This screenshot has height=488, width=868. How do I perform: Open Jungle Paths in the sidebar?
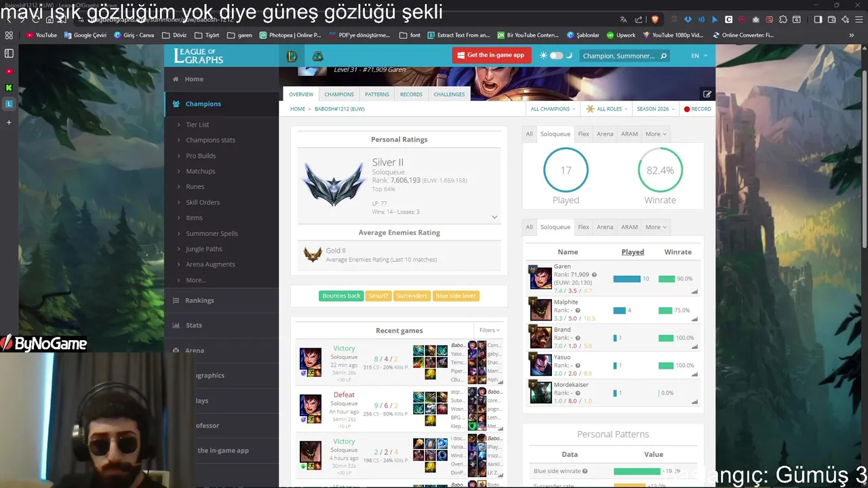pyautogui.click(x=204, y=249)
